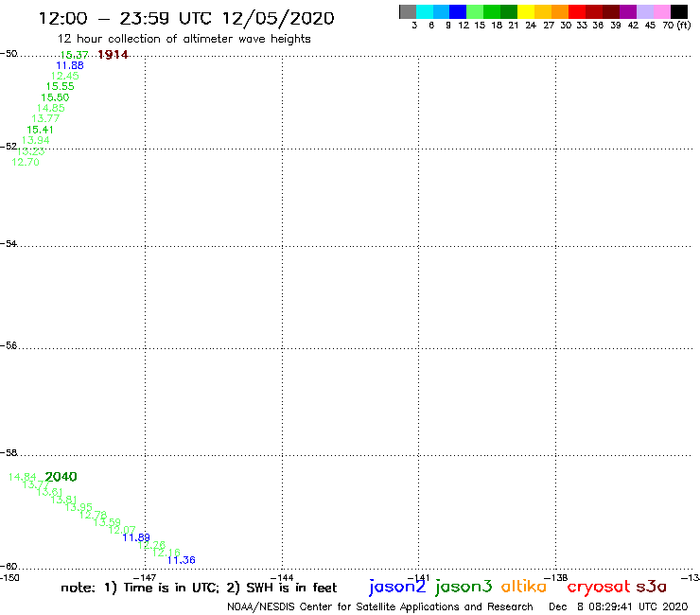Click the black swatch in the color scale

coord(679,11)
